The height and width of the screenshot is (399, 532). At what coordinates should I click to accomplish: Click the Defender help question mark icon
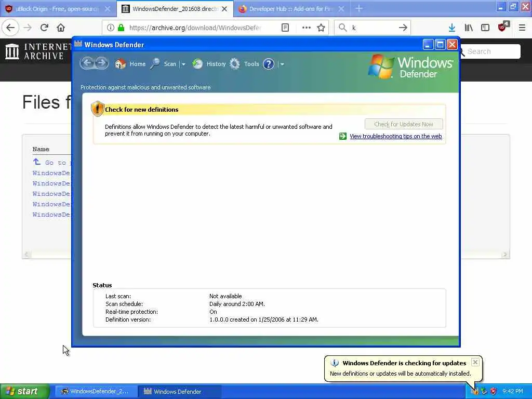tap(269, 64)
